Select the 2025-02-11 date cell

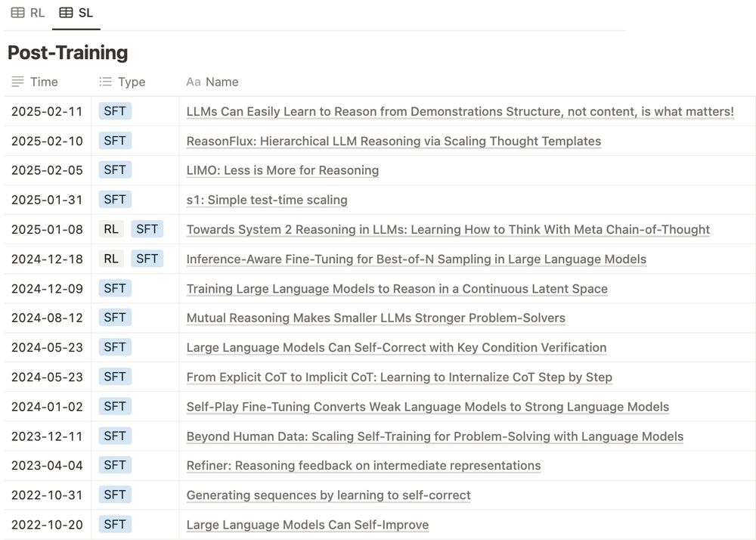click(x=47, y=111)
